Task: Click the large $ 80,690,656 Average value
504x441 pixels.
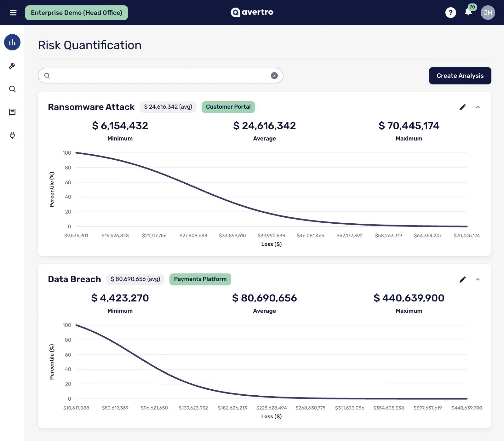Action: point(264,298)
